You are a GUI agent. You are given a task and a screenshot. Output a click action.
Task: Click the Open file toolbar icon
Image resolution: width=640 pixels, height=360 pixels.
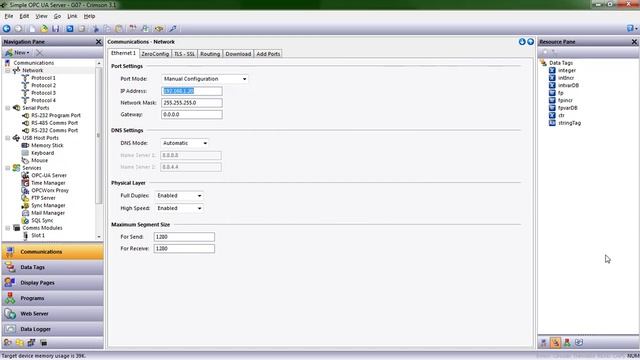[44, 29]
